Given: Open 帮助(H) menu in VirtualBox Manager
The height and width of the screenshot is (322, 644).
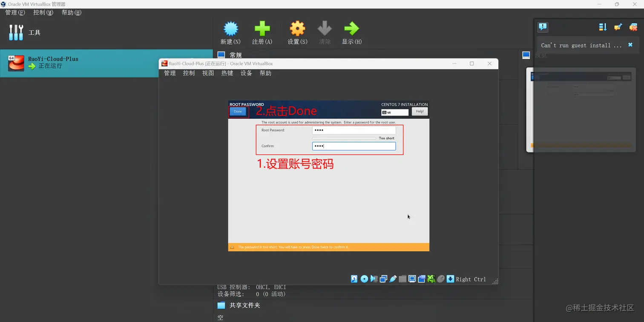Looking at the screenshot, I should coord(72,12).
